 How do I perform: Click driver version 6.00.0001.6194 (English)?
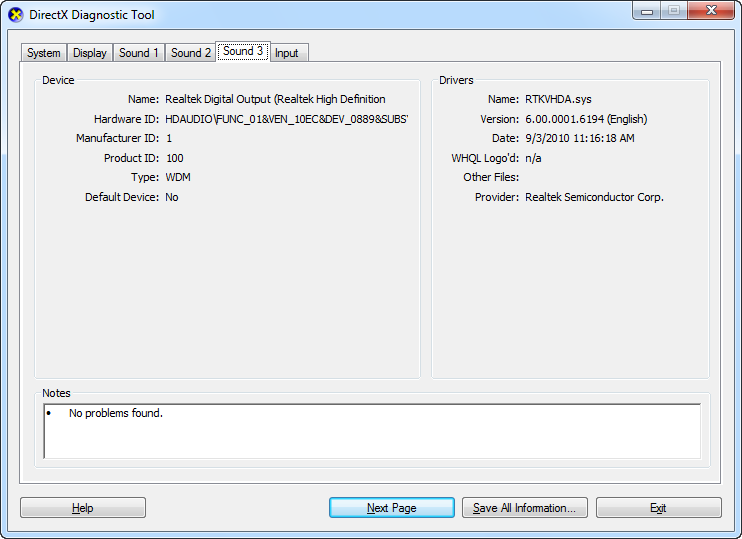[x=586, y=119]
